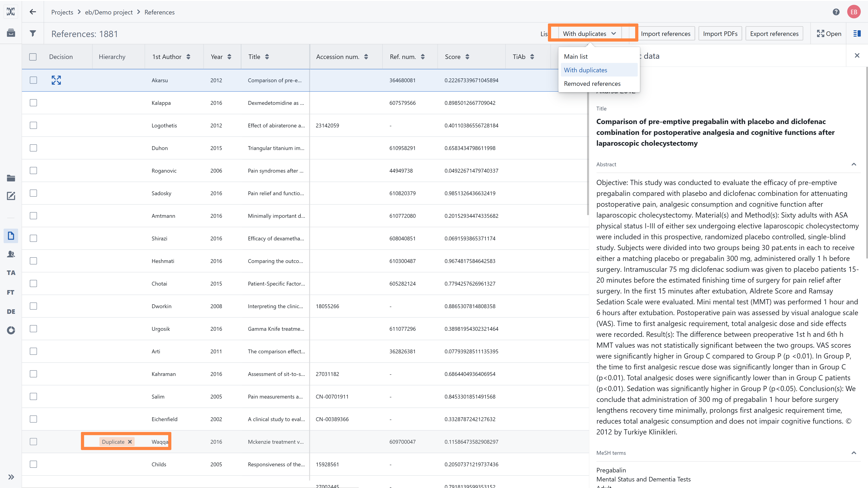Select Main list from dropdown

point(599,56)
